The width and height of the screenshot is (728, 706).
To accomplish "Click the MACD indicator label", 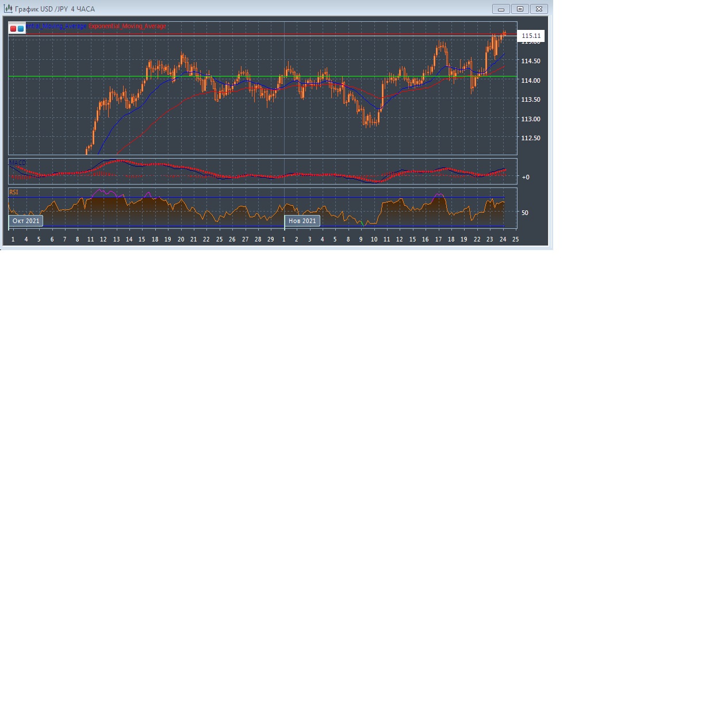I will coord(17,163).
